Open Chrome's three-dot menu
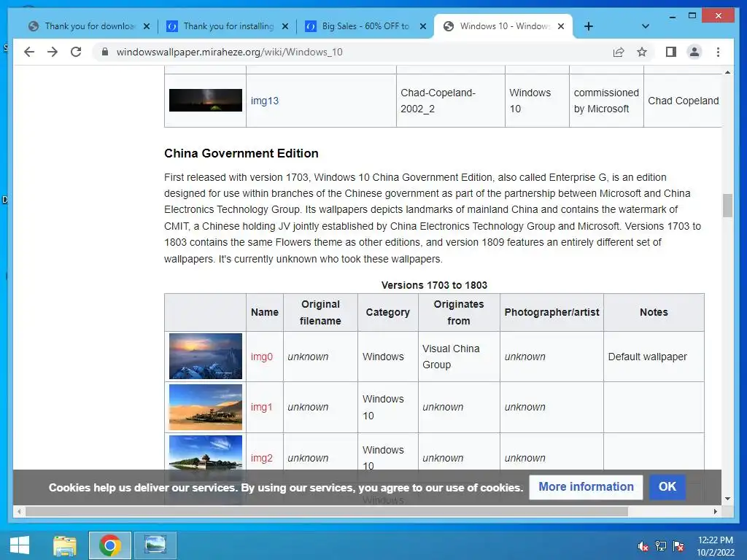This screenshot has height=560, width=747. click(718, 52)
